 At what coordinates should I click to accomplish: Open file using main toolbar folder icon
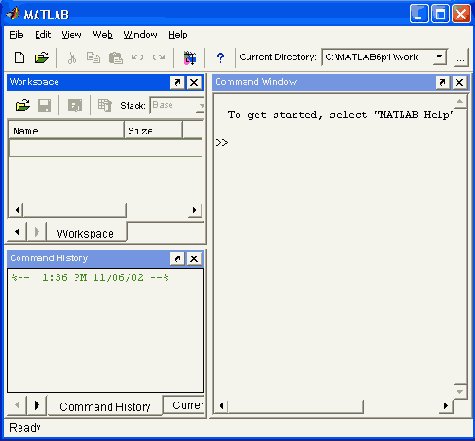click(x=42, y=57)
